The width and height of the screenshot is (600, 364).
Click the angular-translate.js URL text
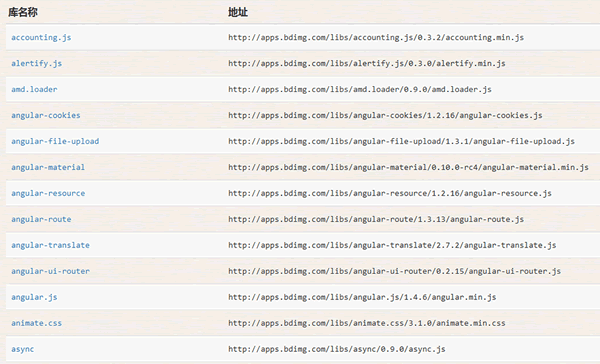pyautogui.click(x=392, y=245)
